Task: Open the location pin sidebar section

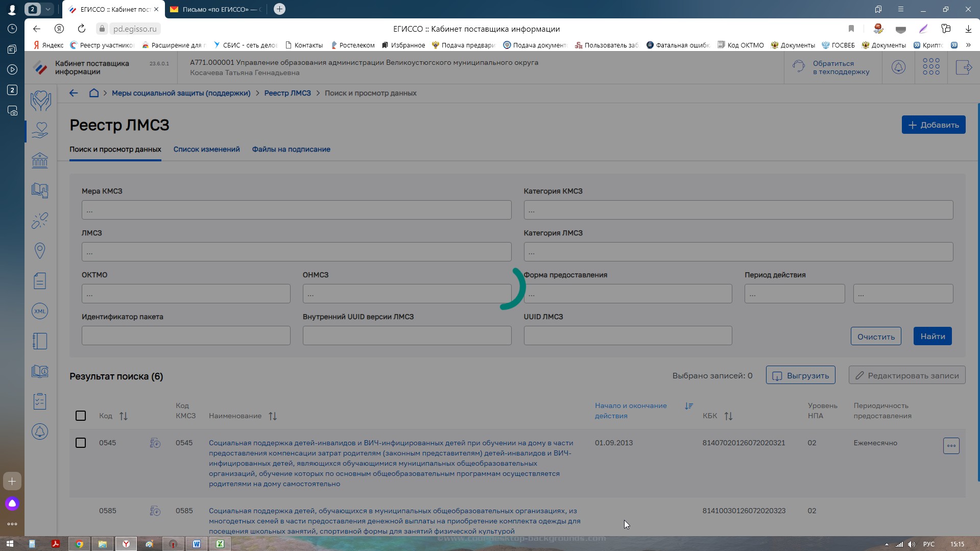Action: click(40, 250)
